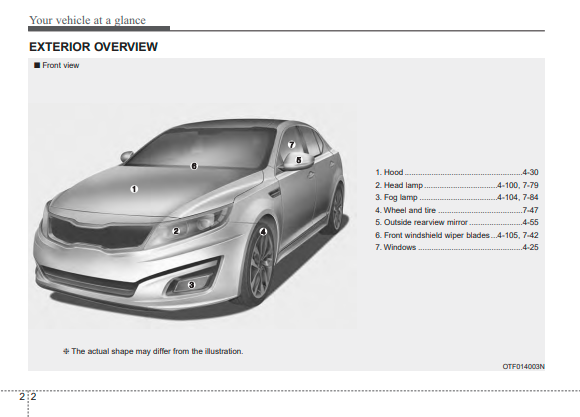580x417 pixels.
Task: Select the Wheel and tire entry
Action: coord(456,210)
